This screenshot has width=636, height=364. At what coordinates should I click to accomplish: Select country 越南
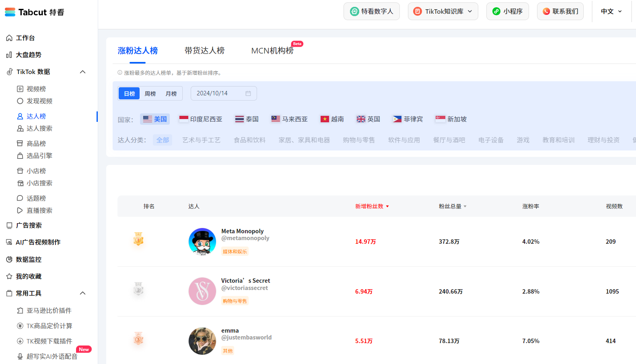(x=332, y=119)
